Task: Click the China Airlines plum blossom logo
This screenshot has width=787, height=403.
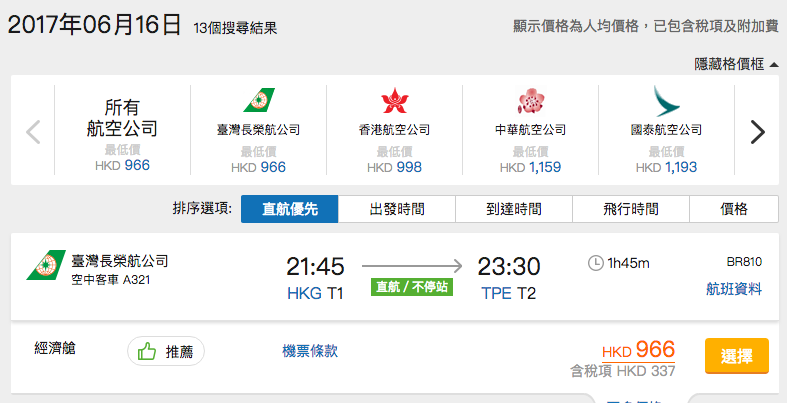Action: [x=531, y=100]
